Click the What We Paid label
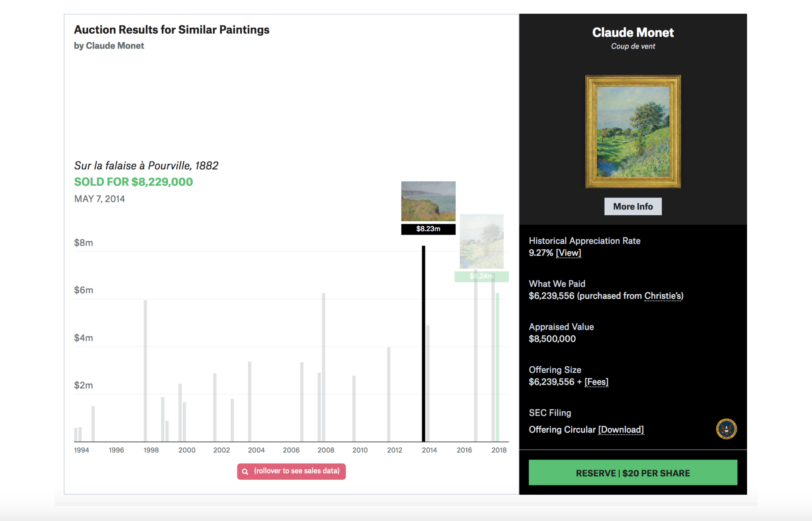This screenshot has width=812, height=521. 557,284
